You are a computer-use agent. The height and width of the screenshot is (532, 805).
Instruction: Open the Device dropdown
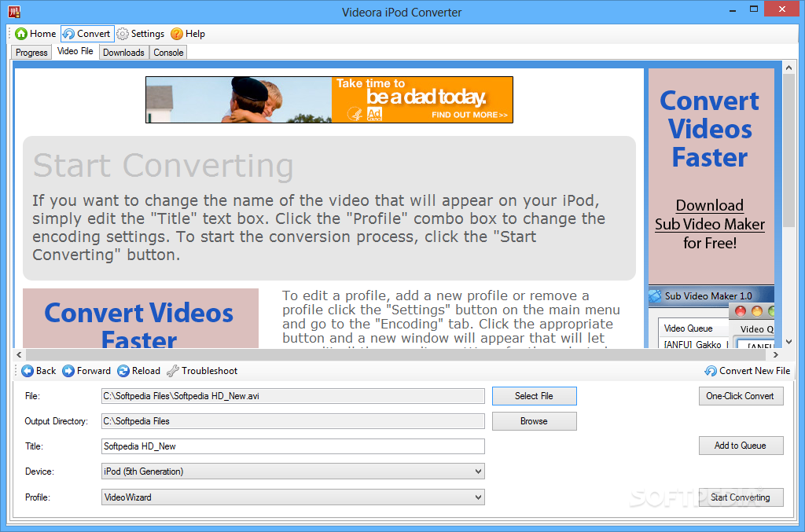292,471
